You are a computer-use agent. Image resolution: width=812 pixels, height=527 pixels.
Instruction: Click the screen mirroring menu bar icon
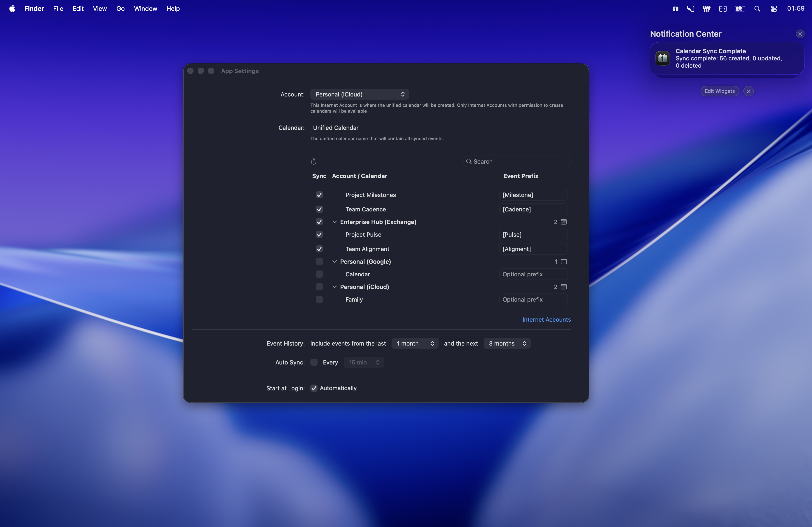691,9
